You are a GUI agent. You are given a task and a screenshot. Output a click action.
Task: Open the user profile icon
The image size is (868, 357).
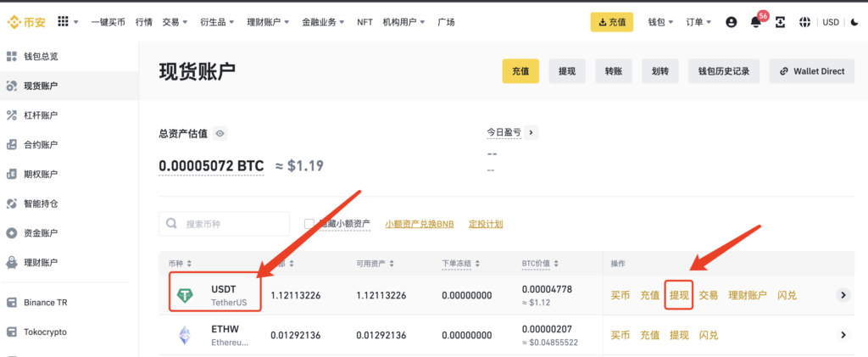(x=732, y=22)
